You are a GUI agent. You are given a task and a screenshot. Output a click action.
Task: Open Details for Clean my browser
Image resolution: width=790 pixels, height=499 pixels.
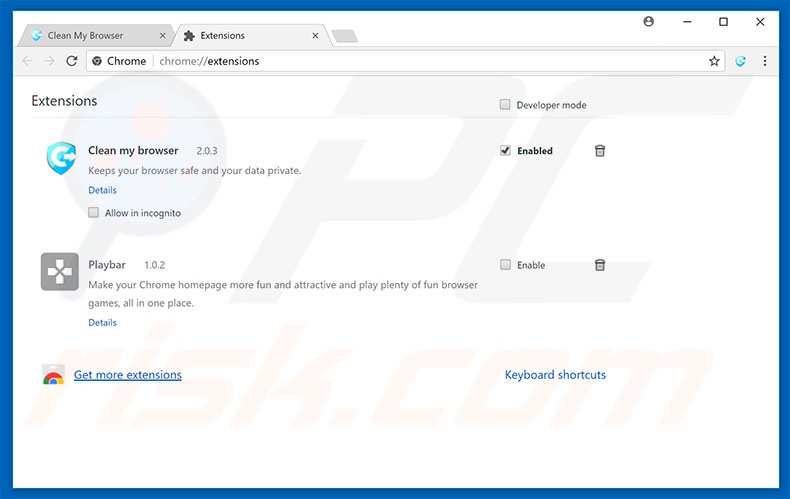tap(102, 190)
